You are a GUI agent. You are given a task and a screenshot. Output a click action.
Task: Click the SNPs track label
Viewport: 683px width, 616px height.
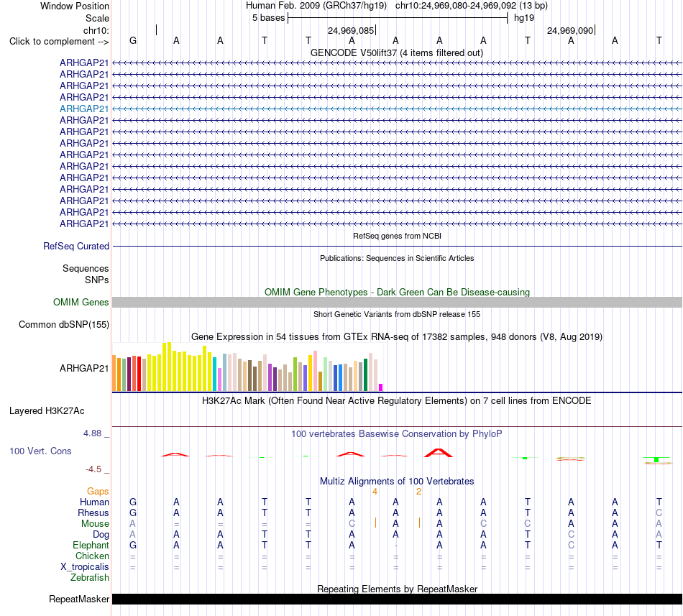click(x=97, y=280)
